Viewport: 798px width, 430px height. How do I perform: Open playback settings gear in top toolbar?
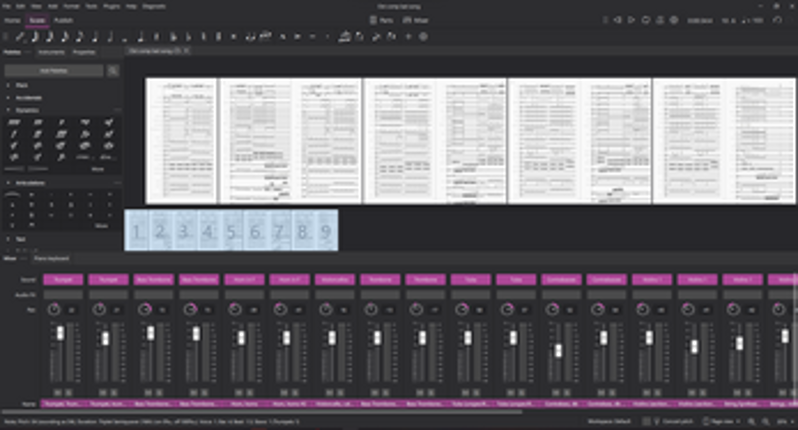pyautogui.click(x=674, y=20)
